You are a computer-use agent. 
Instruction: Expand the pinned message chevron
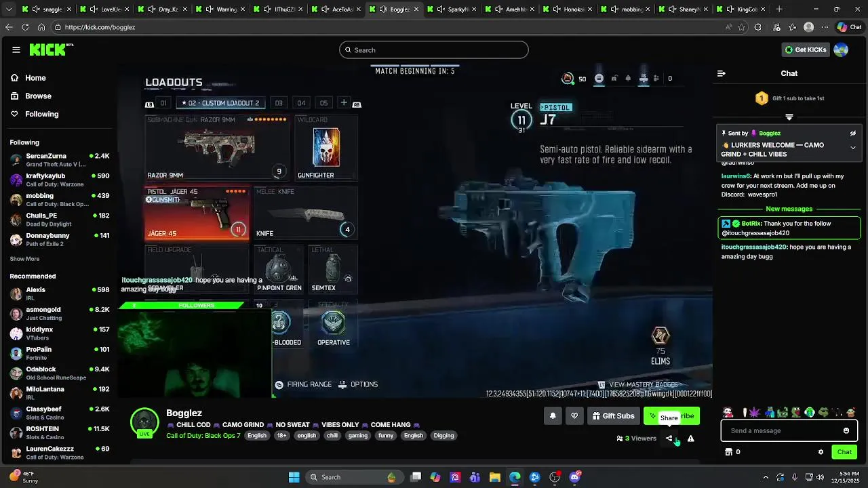pos(853,148)
